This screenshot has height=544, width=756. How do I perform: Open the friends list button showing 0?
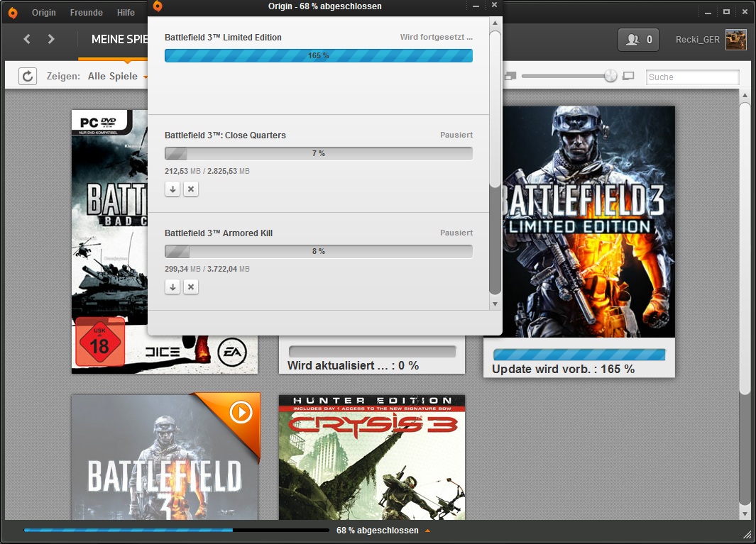(638, 40)
